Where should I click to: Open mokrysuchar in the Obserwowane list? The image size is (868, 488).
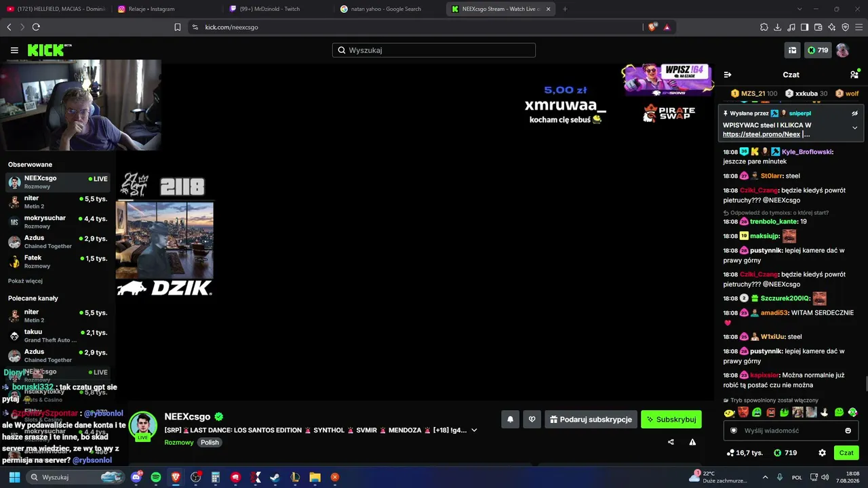point(58,222)
